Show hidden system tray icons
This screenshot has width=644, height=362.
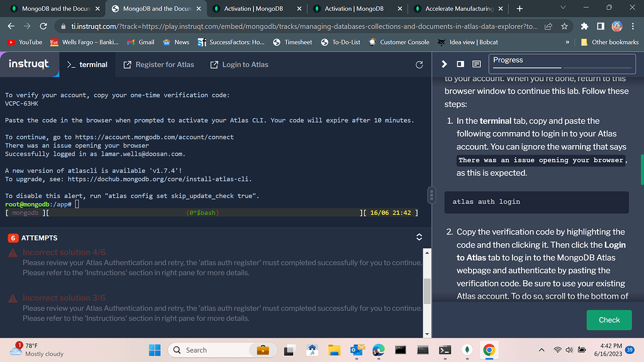[x=540, y=350]
